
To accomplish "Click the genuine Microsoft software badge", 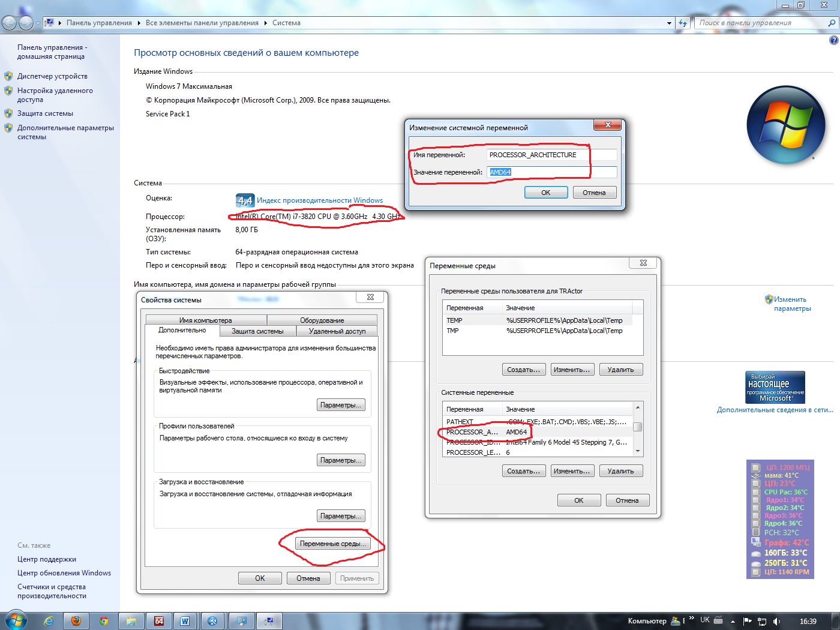I will 775,387.
